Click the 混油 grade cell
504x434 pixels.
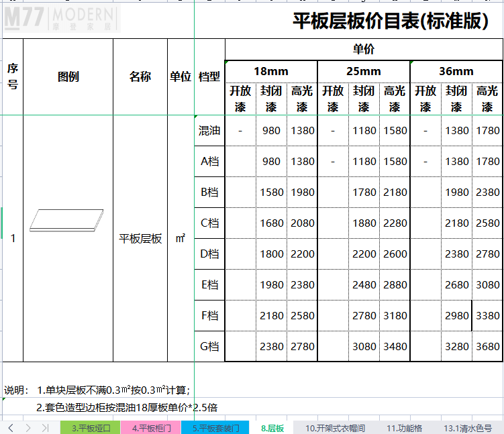pos(209,131)
